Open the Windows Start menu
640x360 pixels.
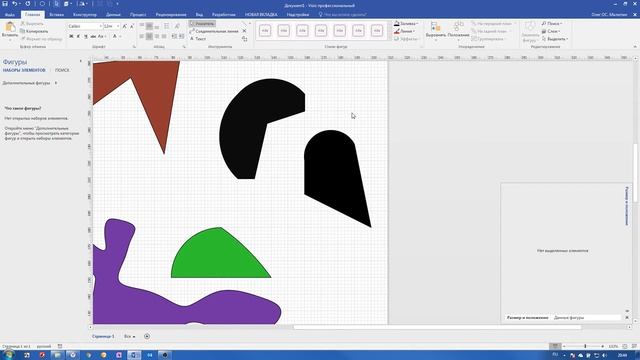(x=8, y=355)
